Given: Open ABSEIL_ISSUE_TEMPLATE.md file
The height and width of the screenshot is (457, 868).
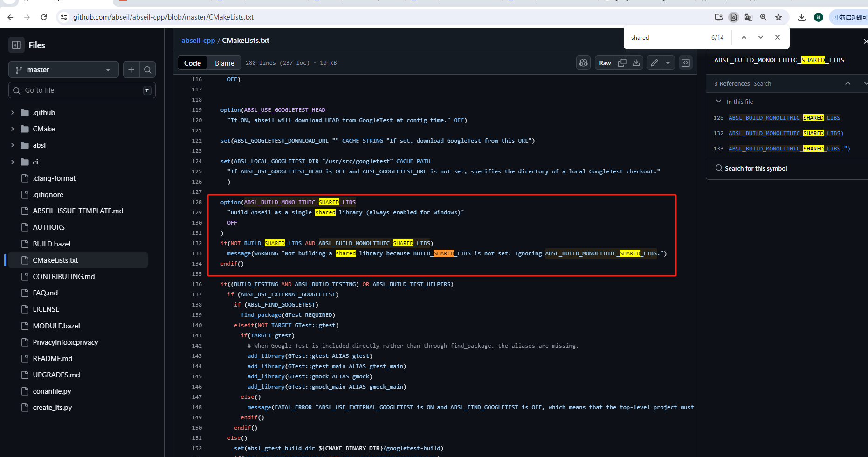Looking at the screenshot, I should 78,211.
